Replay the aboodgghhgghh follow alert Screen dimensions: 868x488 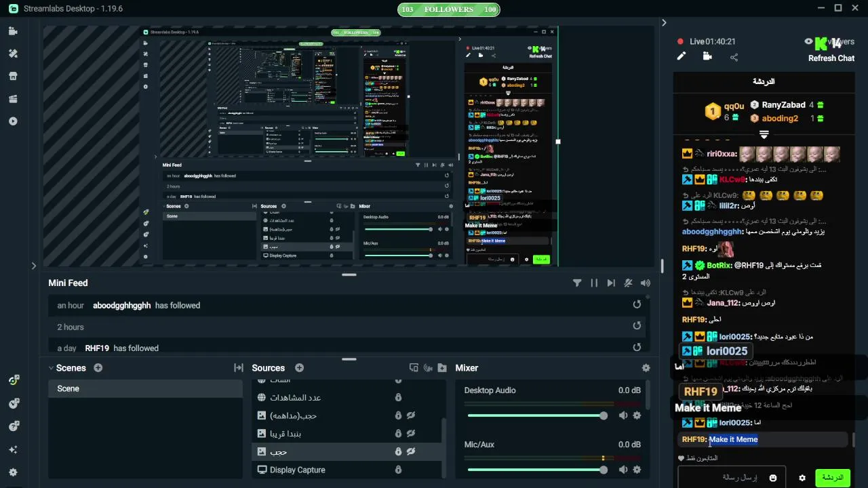[x=637, y=305]
